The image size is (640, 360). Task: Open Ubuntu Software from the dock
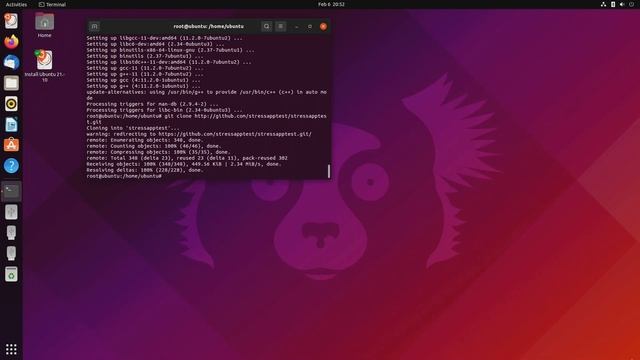click(x=11, y=145)
